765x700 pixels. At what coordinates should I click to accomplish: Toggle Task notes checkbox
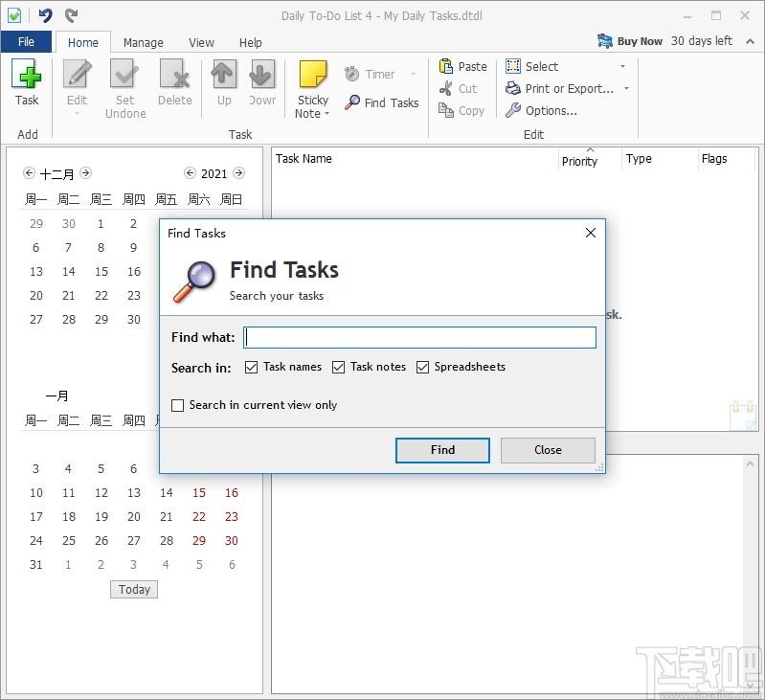(338, 367)
